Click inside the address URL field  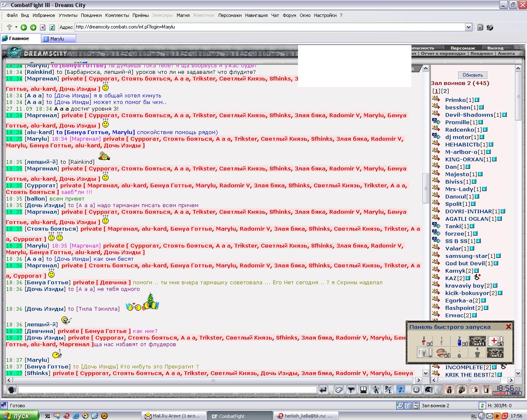coord(270,27)
